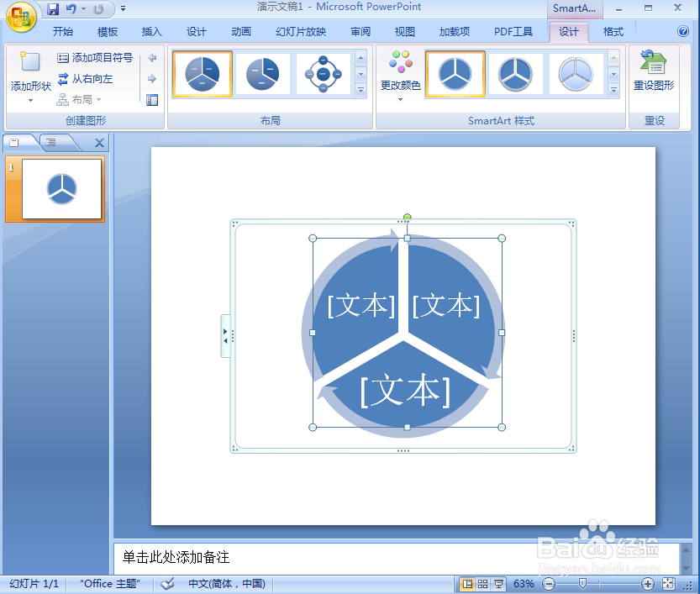Image resolution: width=700 pixels, height=594 pixels.
Task: Open the 幻灯片放映 tab
Action: [x=301, y=32]
